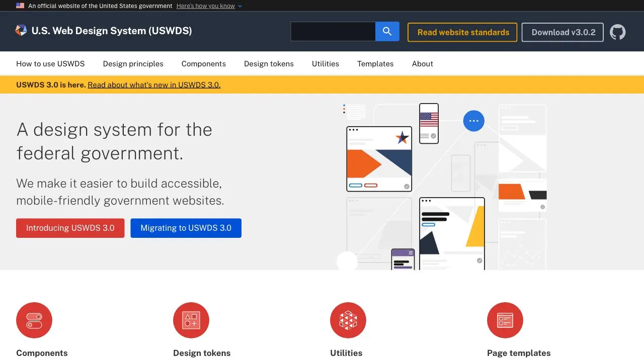Viewport: 644px width, 362px height.
Task: Click the chevron beside "Here's how you know"
Action: tap(240, 6)
